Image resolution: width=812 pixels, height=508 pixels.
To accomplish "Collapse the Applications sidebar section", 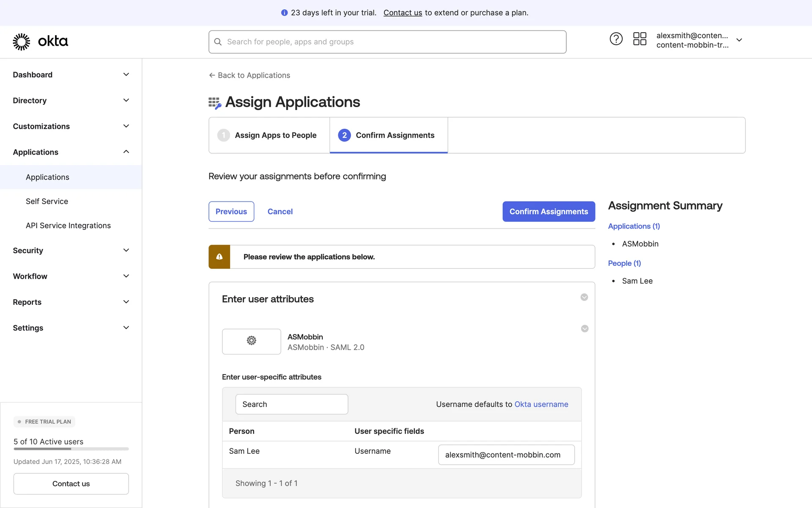I will 126,152.
